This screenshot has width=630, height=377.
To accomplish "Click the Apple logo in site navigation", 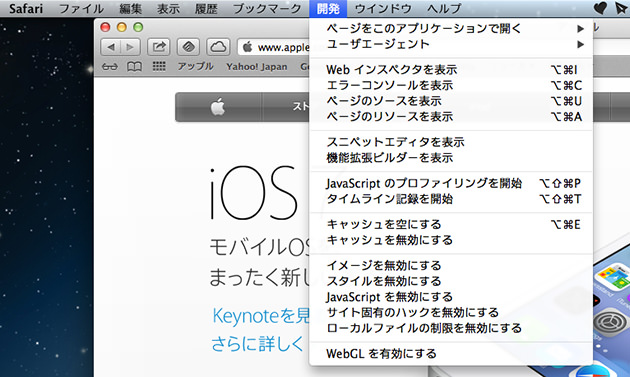I will pos(218,107).
